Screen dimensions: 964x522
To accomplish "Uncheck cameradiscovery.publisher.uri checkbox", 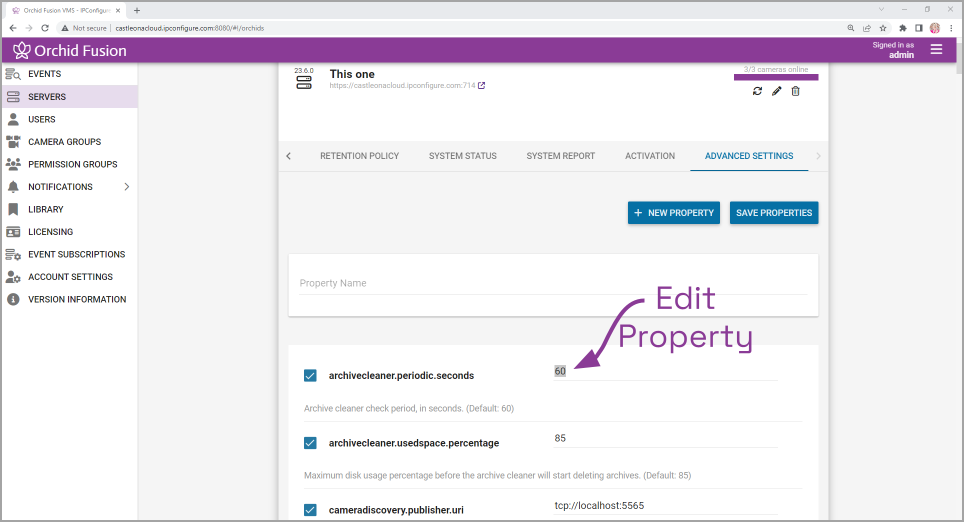I will coord(310,510).
